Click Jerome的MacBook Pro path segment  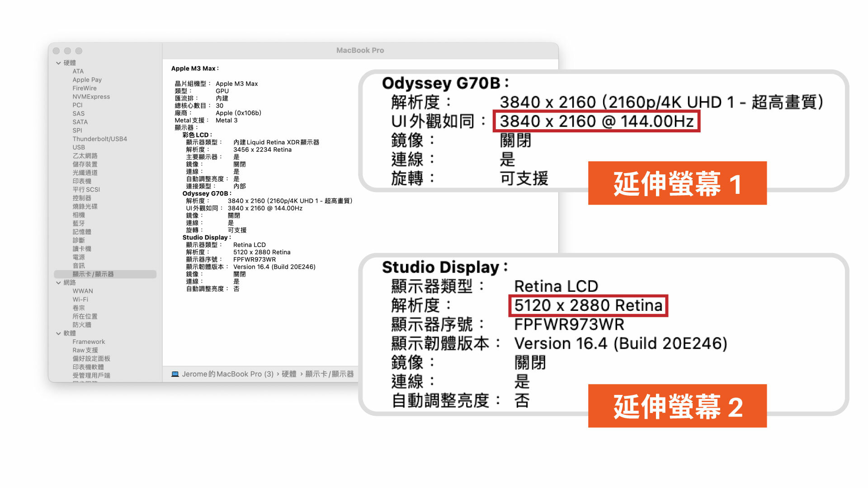pos(227,374)
